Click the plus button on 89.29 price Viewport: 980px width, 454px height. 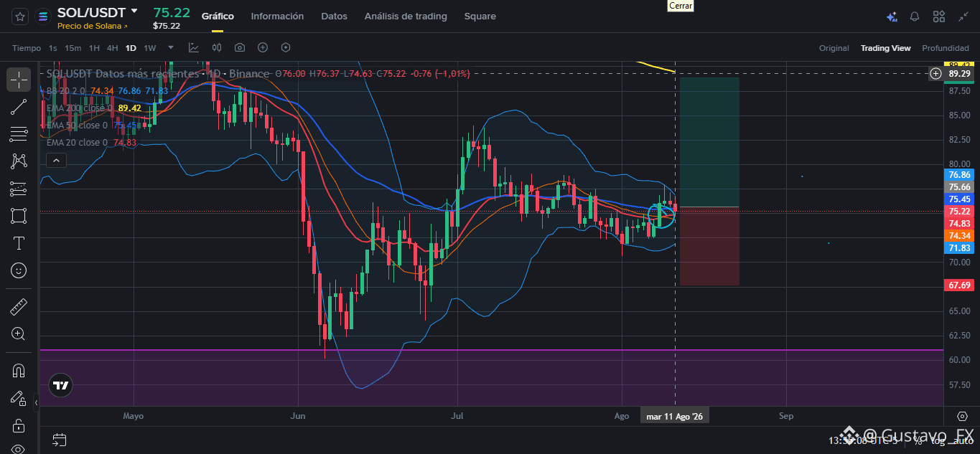tap(935, 73)
